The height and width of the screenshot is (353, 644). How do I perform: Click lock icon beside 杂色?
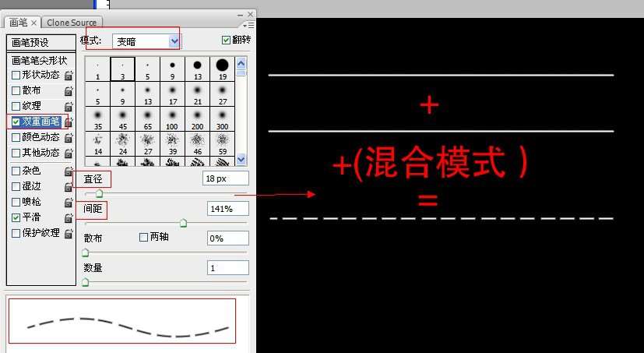point(69,171)
